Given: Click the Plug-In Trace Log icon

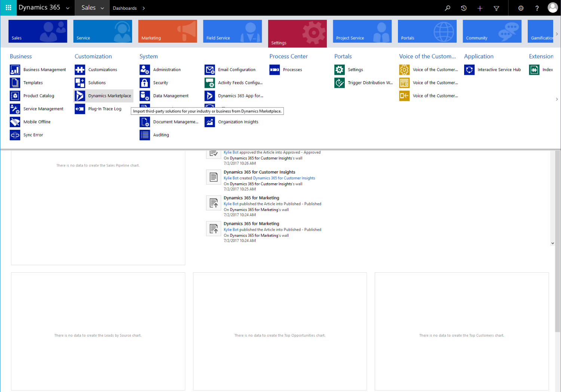Looking at the screenshot, I should pyautogui.click(x=80, y=109).
